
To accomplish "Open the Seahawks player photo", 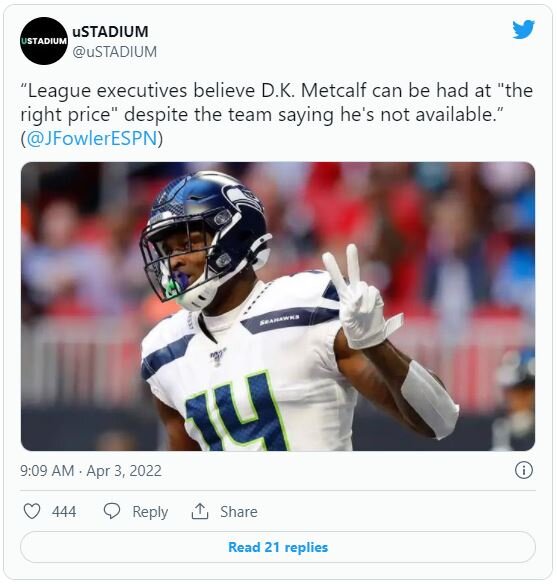I will (x=278, y=306).
